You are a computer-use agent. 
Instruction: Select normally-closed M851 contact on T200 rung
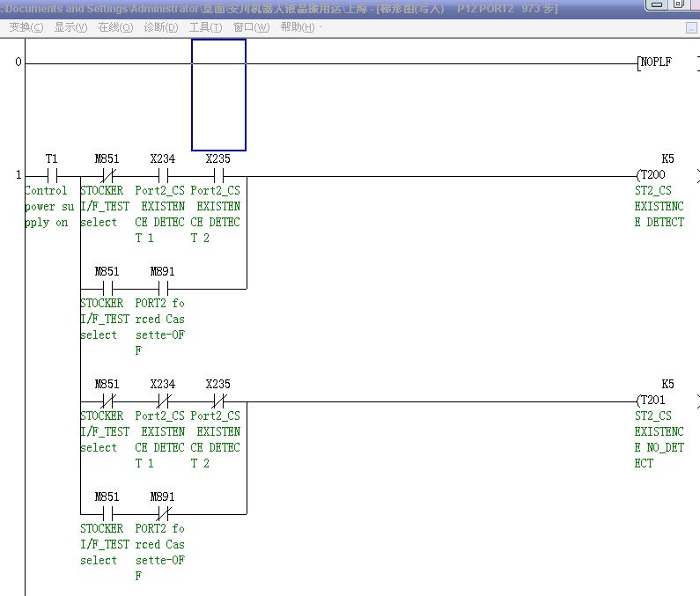point(107,175)
